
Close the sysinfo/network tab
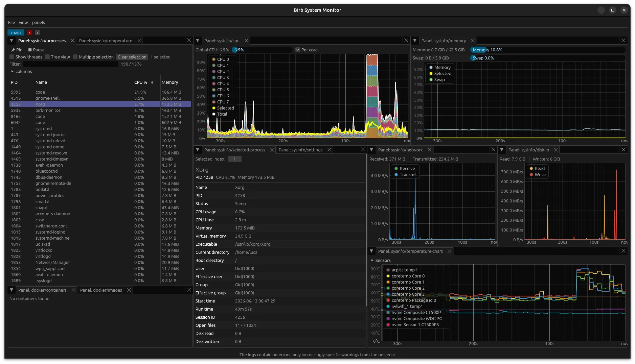(x=429, y=150)
